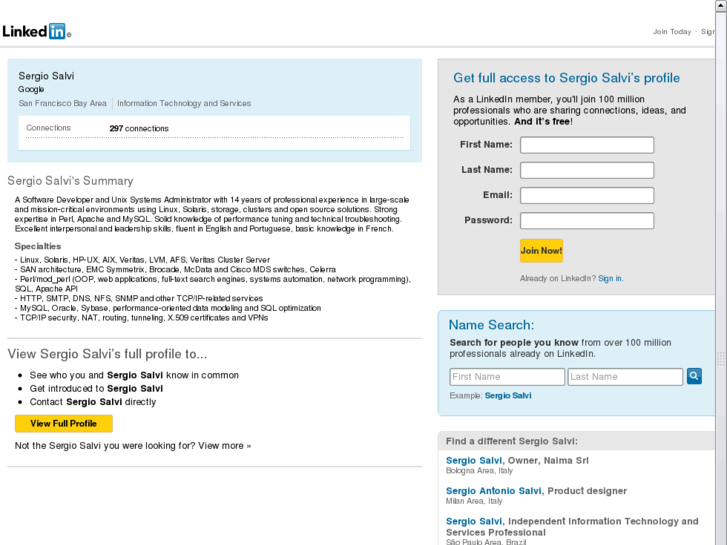The width and height of the screenshot is (727, 545).
Task: Click the Name Search: heading
Action: click(491, 325)
